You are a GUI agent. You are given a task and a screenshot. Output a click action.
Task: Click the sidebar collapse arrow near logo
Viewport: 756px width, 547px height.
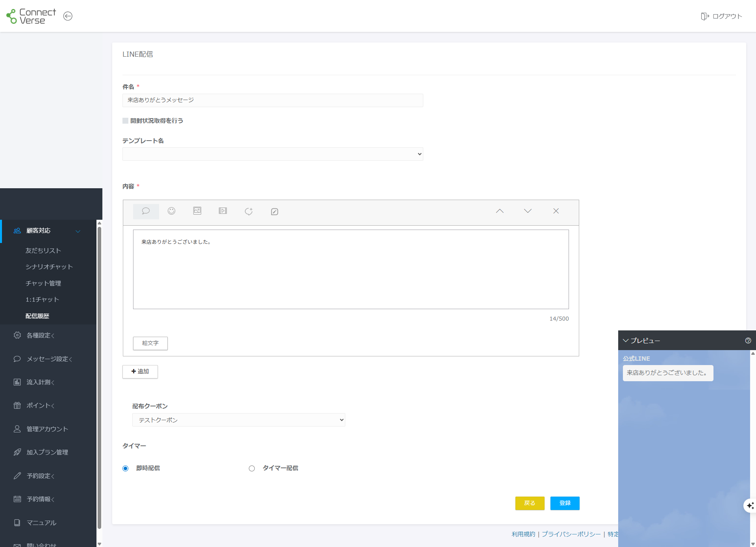68,16
